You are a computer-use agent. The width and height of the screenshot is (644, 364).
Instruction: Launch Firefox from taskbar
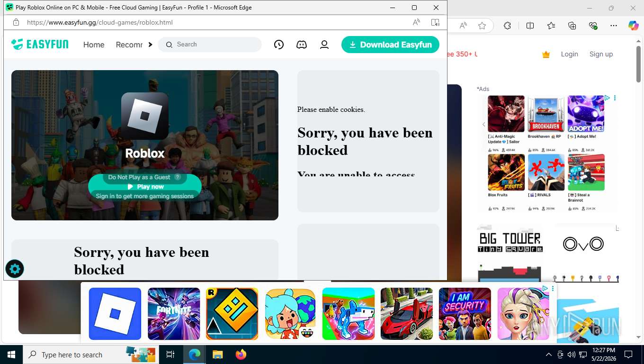pyautogui.click(x=241, y=355)
